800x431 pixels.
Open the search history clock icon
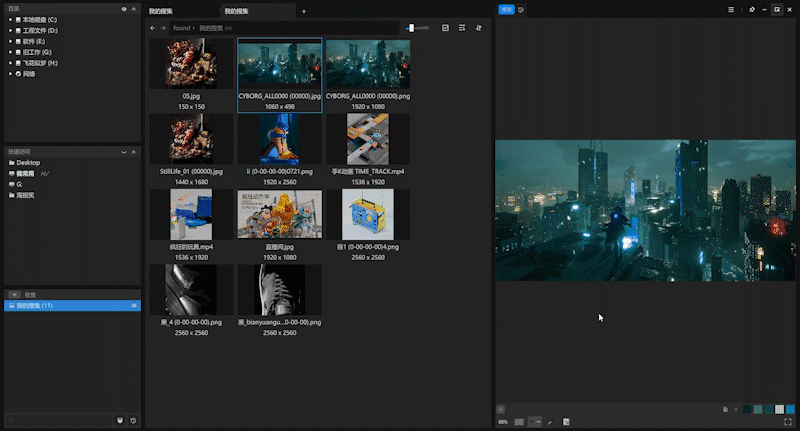133,421
